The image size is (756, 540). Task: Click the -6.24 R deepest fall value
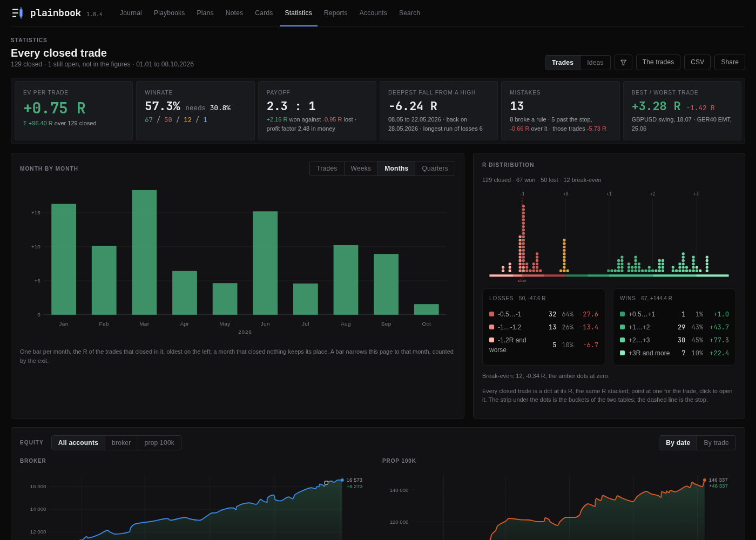point(413,106)
